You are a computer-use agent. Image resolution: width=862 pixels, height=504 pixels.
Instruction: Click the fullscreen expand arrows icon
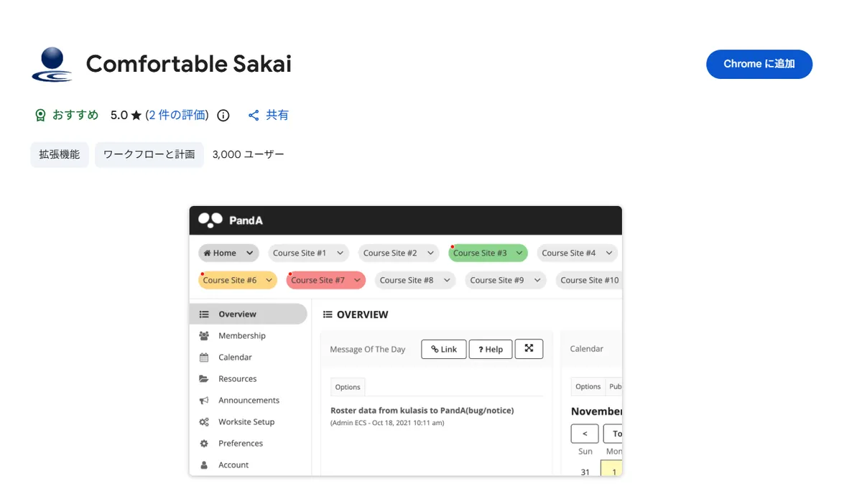529,348
